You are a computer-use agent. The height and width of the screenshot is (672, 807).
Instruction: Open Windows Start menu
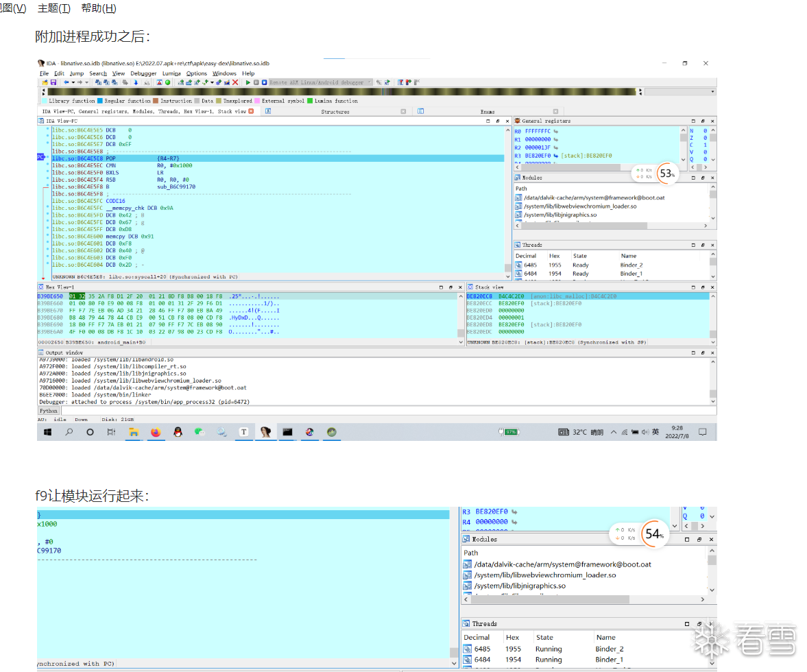point(47,432)
